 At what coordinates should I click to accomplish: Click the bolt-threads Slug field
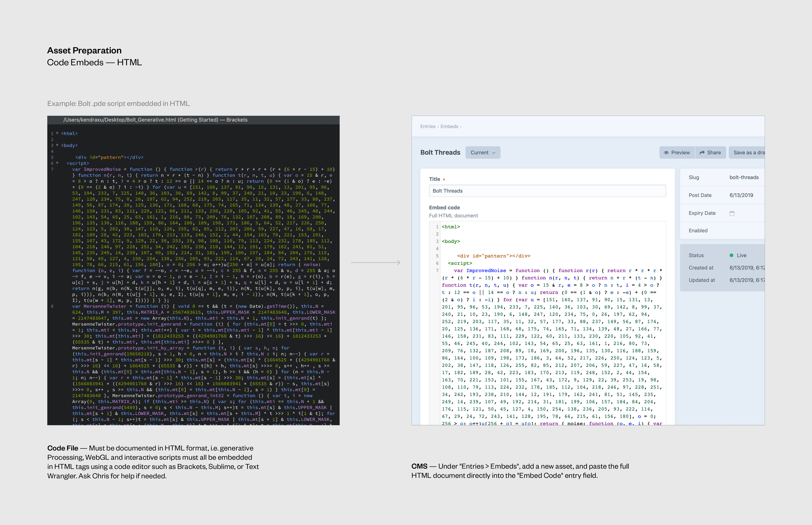(744, 177)
